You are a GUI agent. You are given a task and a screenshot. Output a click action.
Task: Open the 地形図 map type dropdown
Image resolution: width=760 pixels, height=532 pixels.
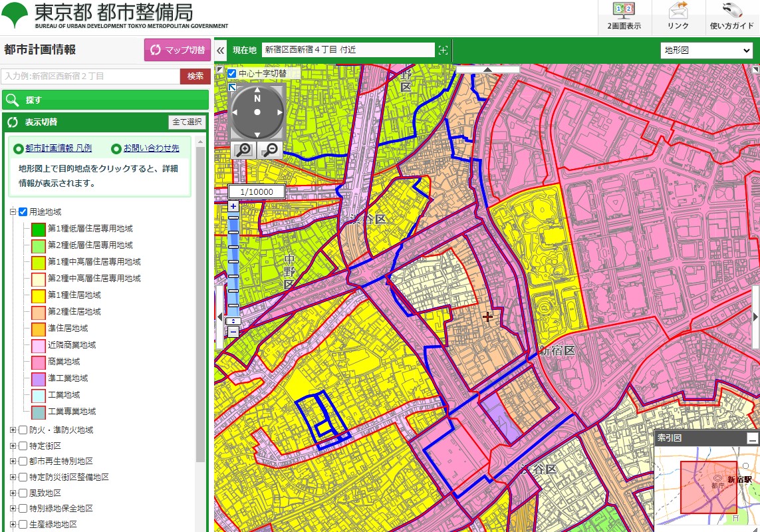pyautogui.click(x=706, y=49)
